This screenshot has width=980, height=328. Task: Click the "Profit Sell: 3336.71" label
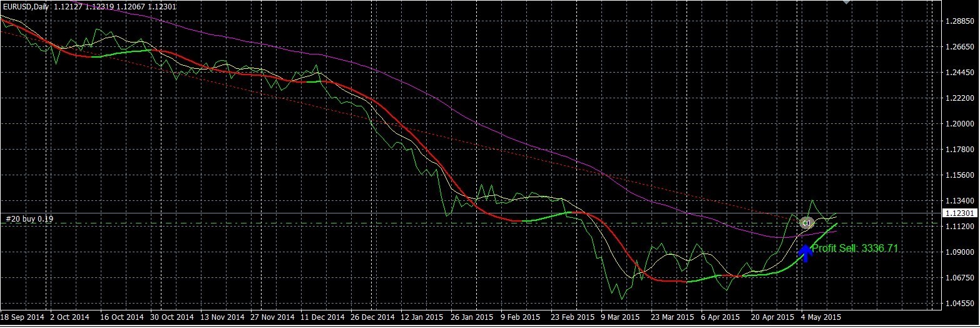pos(855,249)
